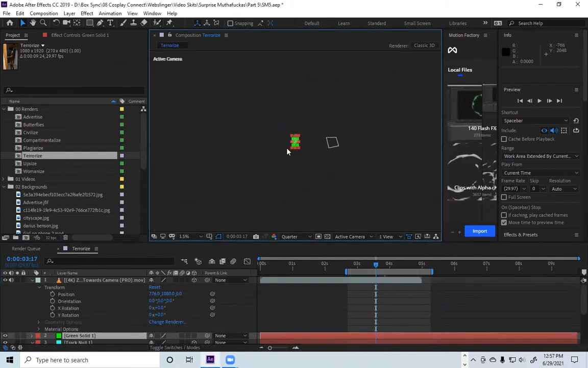The height and width of the screenshot is (368, 588).
Task: Click the Green Solid 1 color swatch
Action: pos(59,336)
